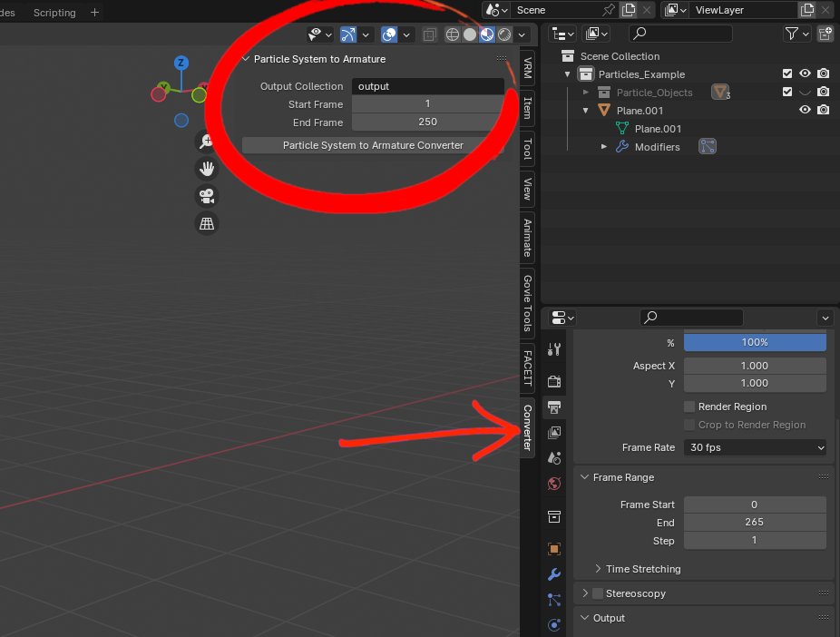
Task: Open the Modifiers wrench properties tab
Action: [x=554, y=574]
